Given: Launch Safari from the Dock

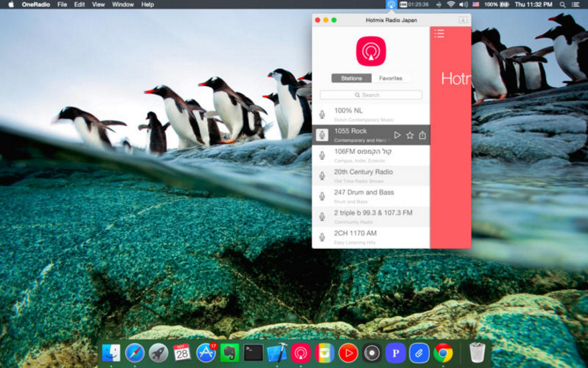Looking at the screenshot, I should (x=134, y=353).
